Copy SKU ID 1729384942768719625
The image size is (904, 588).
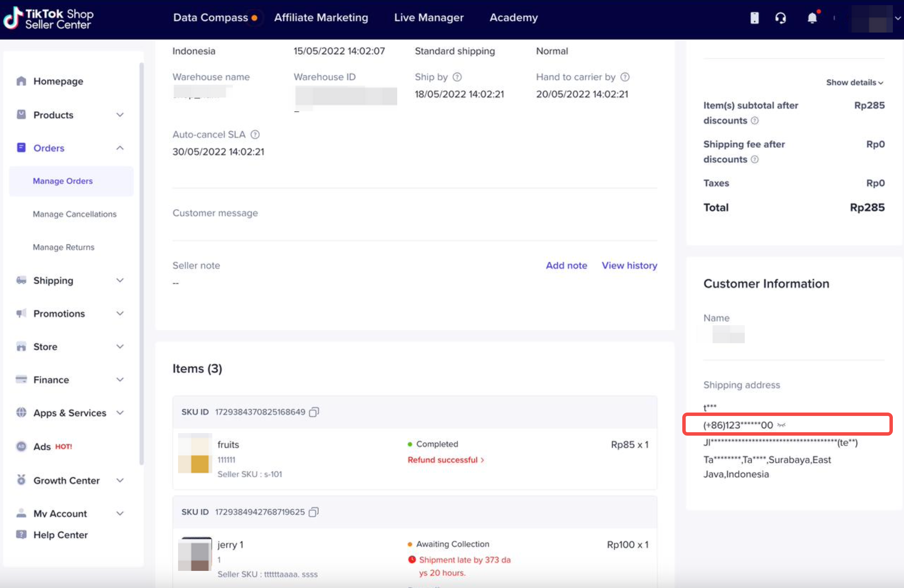(x=314, y=512)
